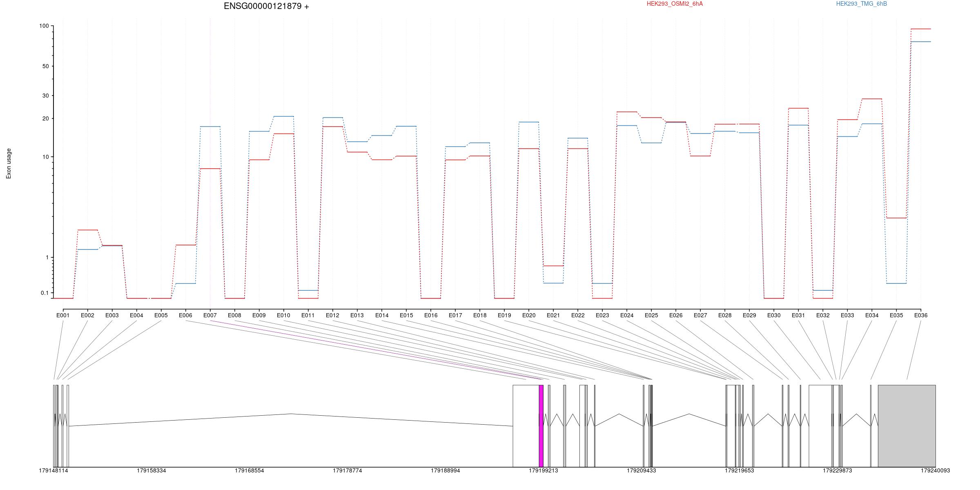Image resolution: width=980 pixels, height=490 pixels.
Task: Click the E008 exon label
Action: (234, 315)
